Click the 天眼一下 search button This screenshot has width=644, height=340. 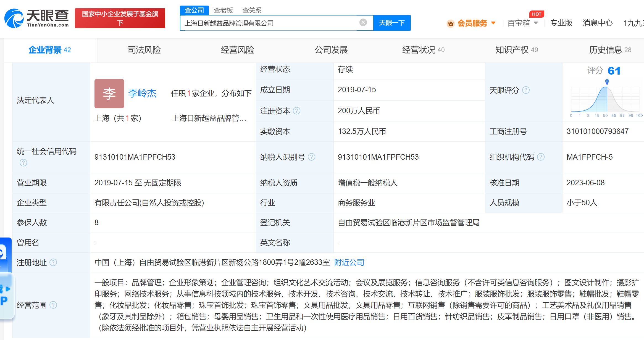click(392, 23)
